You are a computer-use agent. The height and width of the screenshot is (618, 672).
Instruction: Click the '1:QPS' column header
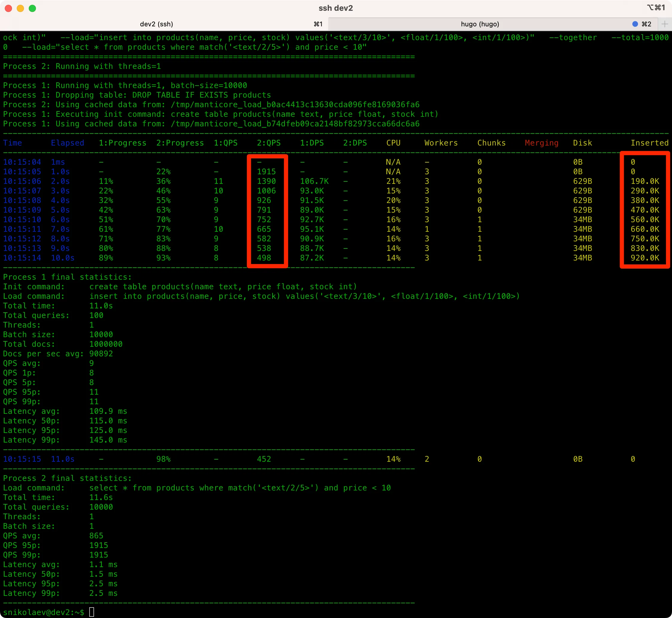[226, 143]
